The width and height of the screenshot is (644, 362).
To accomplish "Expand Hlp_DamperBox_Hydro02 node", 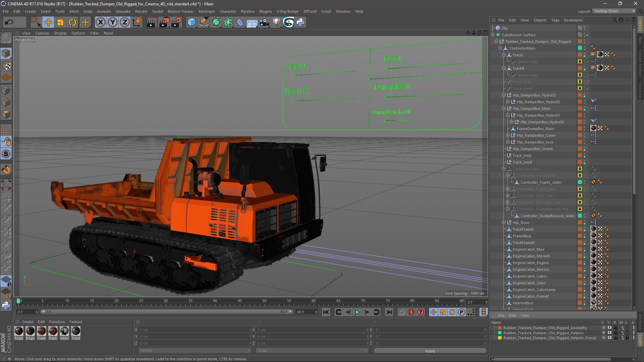I will coord(508,102).
